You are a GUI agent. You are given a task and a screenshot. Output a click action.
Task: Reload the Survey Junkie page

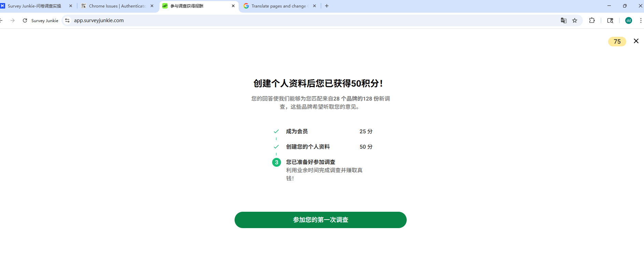pyautogui.click(x=25, y=20)
